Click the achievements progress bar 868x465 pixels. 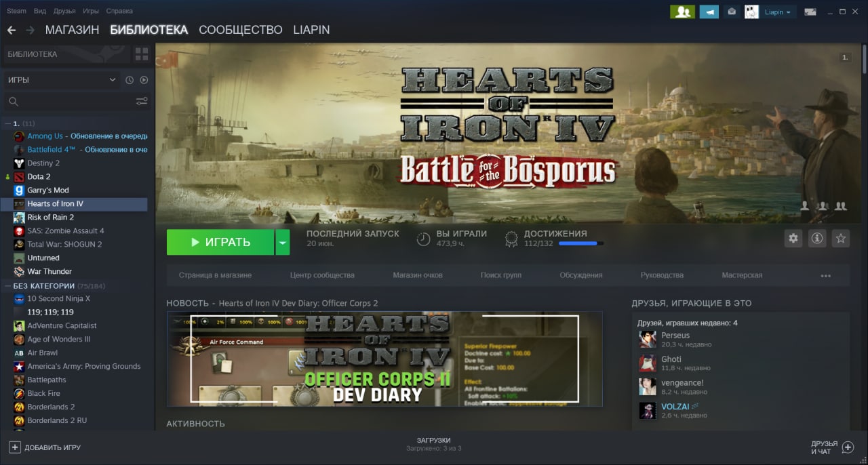581,243
